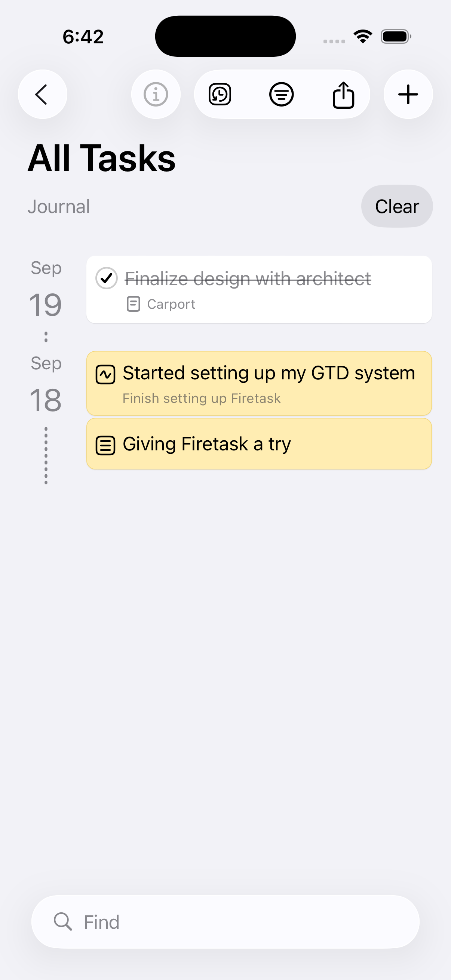451x980 pixels.
Task: Tap the back chevron button
Action: (x=42, y=94)
